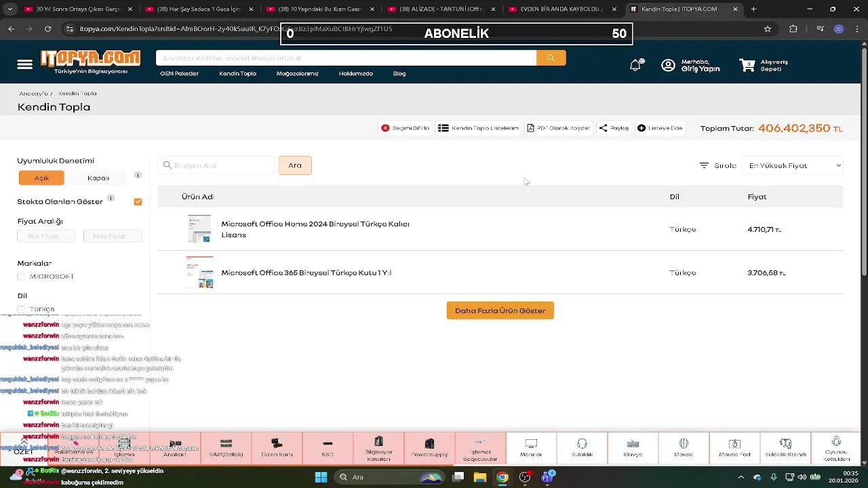Reload the page
Screen dimensions: 868x488
47,29
